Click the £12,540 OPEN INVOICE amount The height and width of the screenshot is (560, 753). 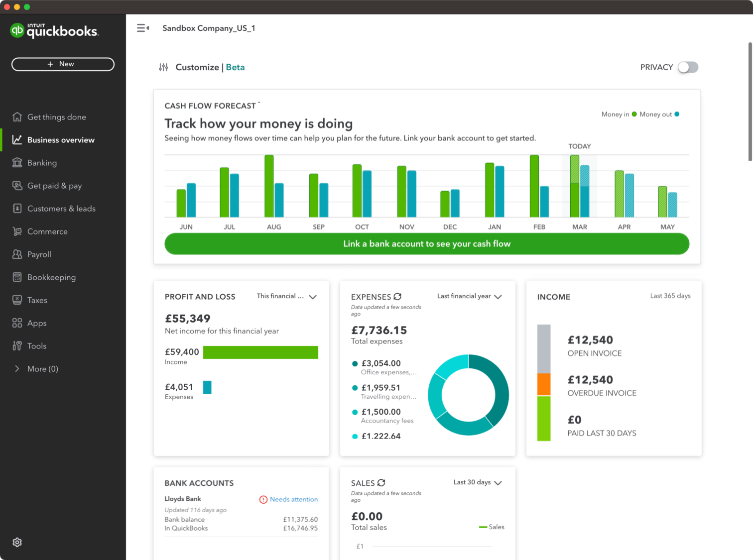click(590, 340)
